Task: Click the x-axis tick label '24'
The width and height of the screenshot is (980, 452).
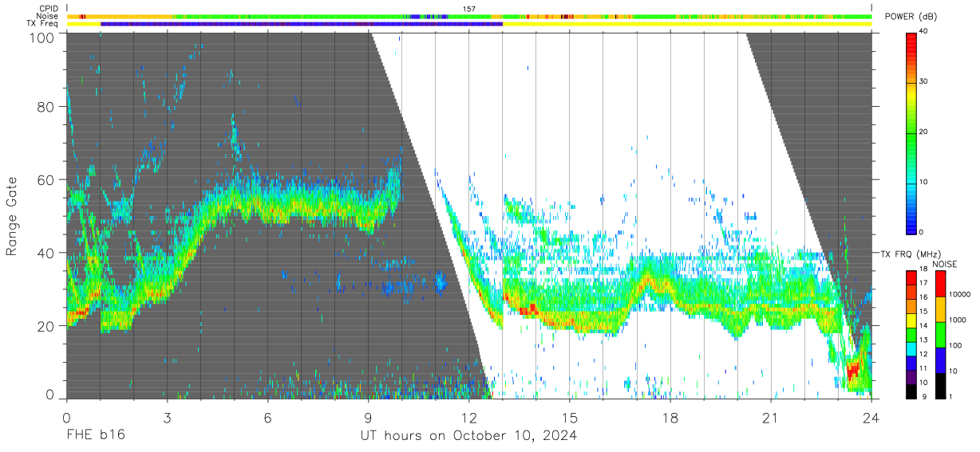Action: [871, 418]
